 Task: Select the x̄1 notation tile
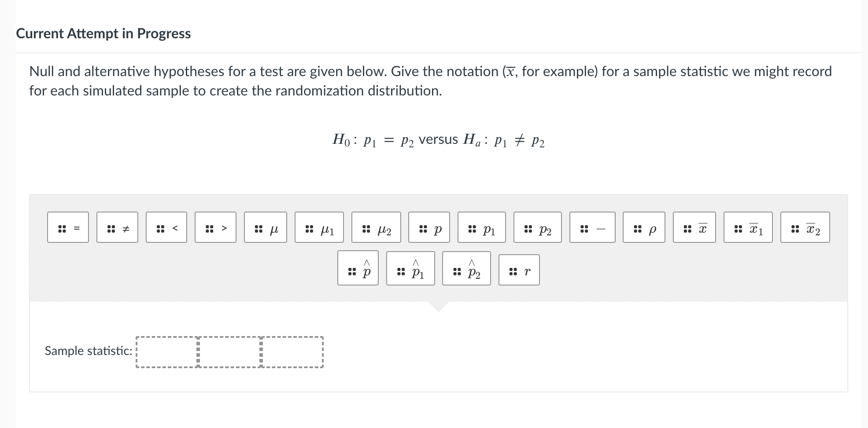(748, 227)
